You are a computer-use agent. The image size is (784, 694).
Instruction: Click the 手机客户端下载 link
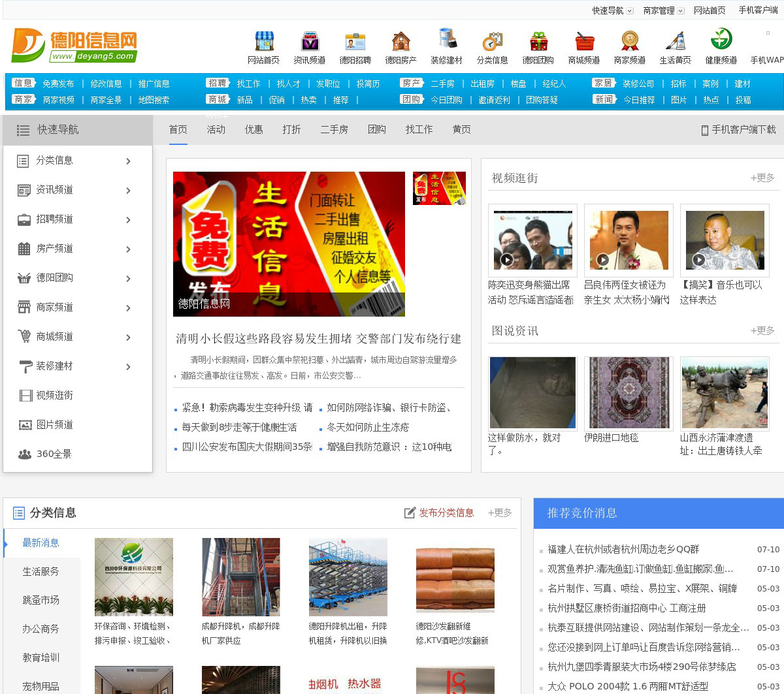tap(738, 130)
